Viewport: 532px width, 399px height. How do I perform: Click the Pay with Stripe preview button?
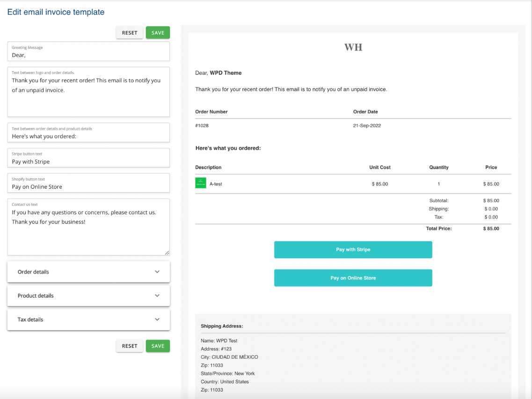point(353,250)
